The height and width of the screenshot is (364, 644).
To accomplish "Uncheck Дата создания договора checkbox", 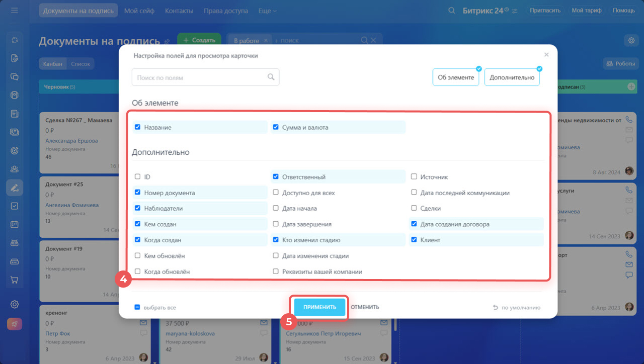I will (x=414, y=224).
